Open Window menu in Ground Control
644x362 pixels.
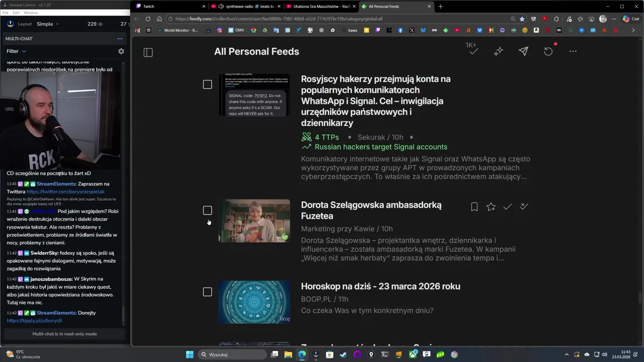coord(31,13)
